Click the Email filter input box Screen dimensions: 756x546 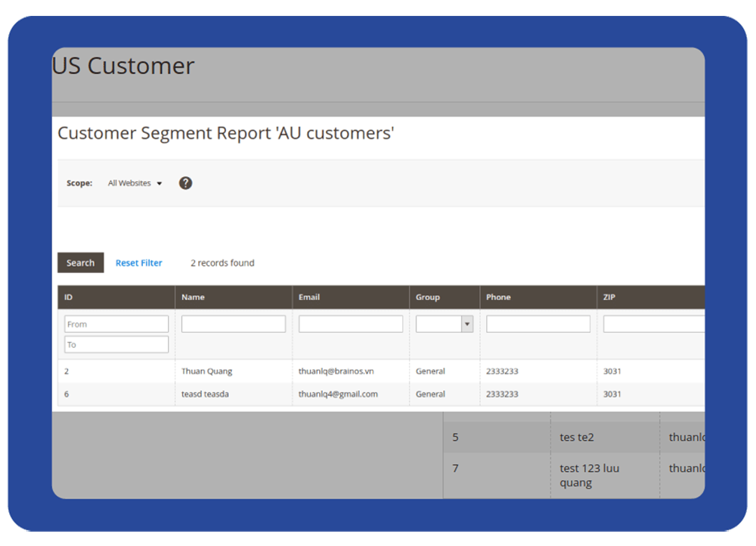click(351, 324)
